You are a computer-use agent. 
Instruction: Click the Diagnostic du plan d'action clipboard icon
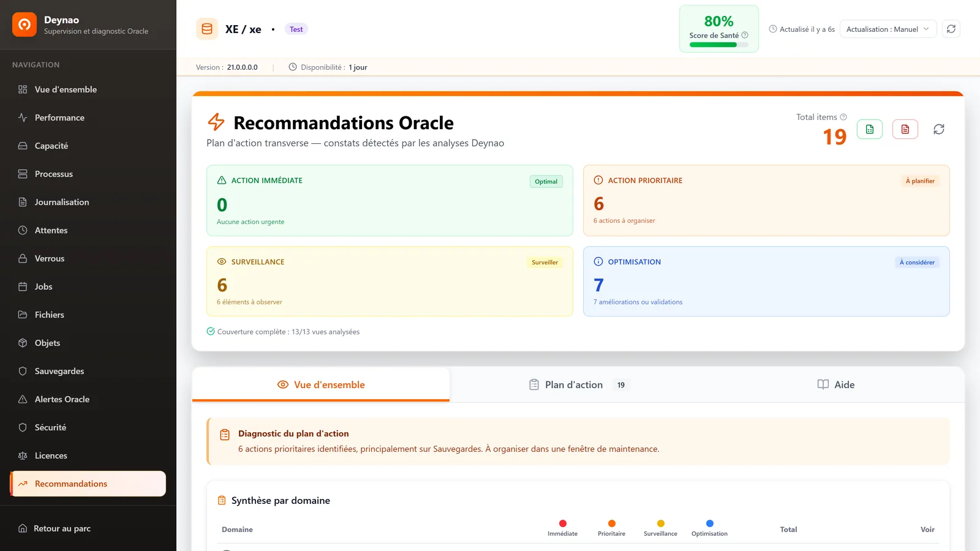(225, 434)
